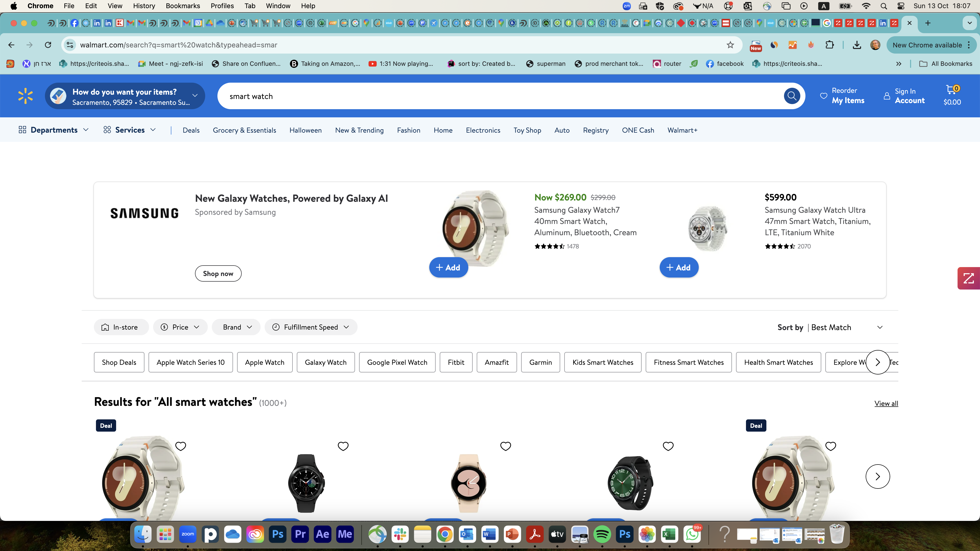Favorite the last cream watch result
The image size is (980, 551).
[831, 446]
